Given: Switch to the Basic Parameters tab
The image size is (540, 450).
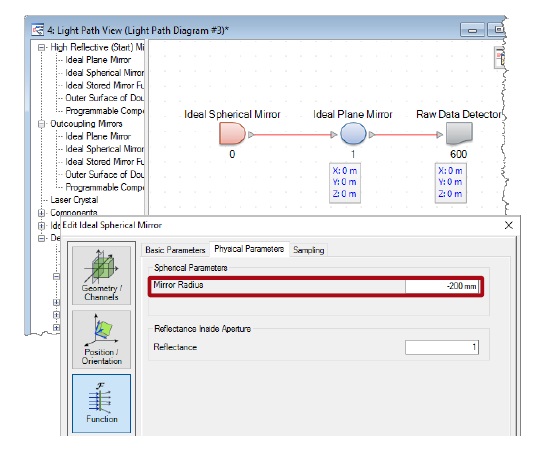Looking at the screenshot, I should [x=175, y=250].
